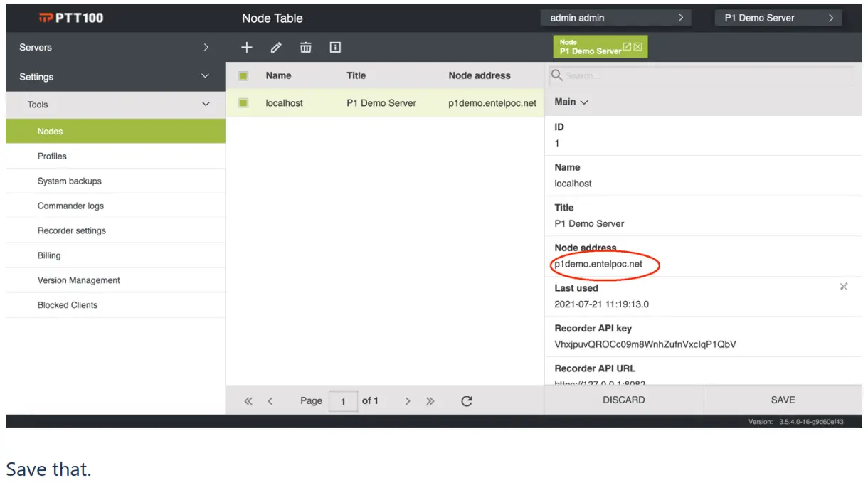Click P1 Demo Server cell in table row

[381, 103]
